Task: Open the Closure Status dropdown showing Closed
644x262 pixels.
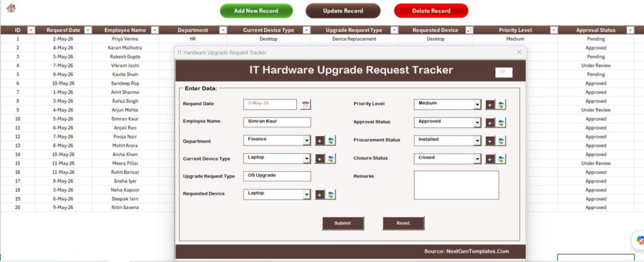Action: tap(477, 159)
